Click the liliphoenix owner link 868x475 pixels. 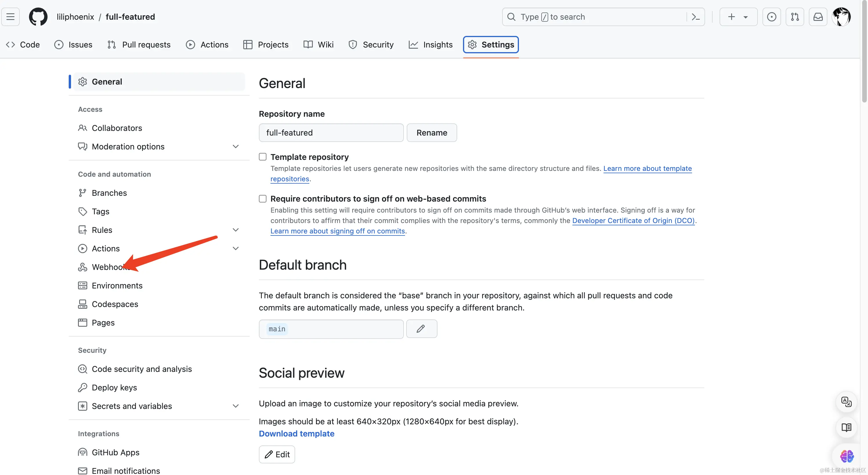click(x=75, y=17)
